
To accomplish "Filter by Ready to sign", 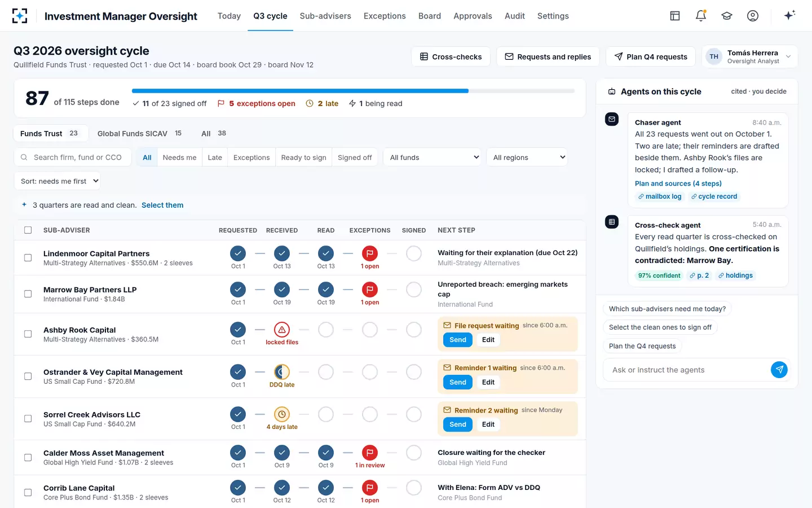I will (303, 157).
